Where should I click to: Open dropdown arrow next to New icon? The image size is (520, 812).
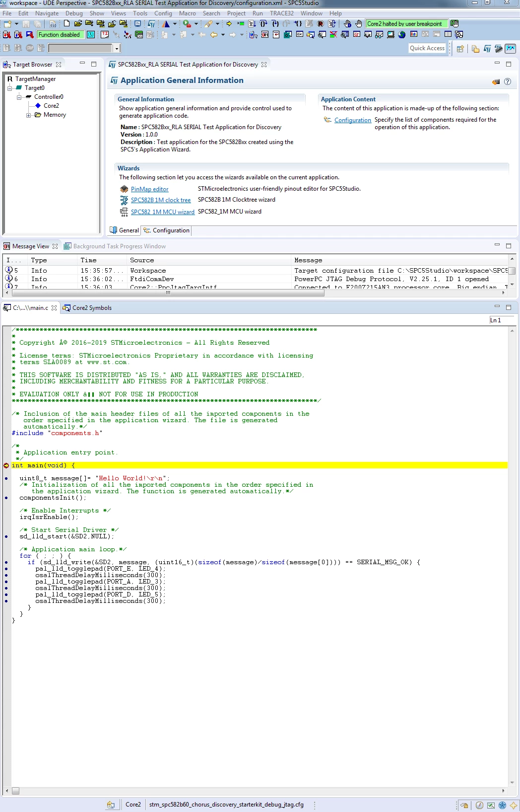coord(16,23)
